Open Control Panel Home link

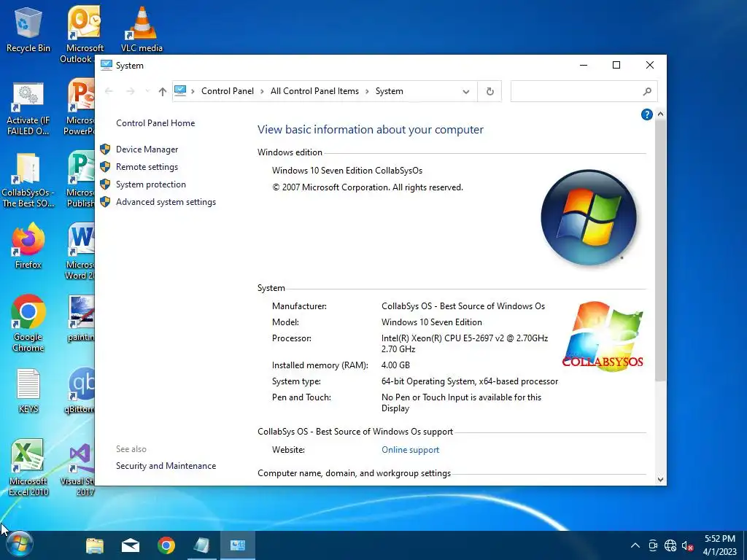tap(155, 122)
